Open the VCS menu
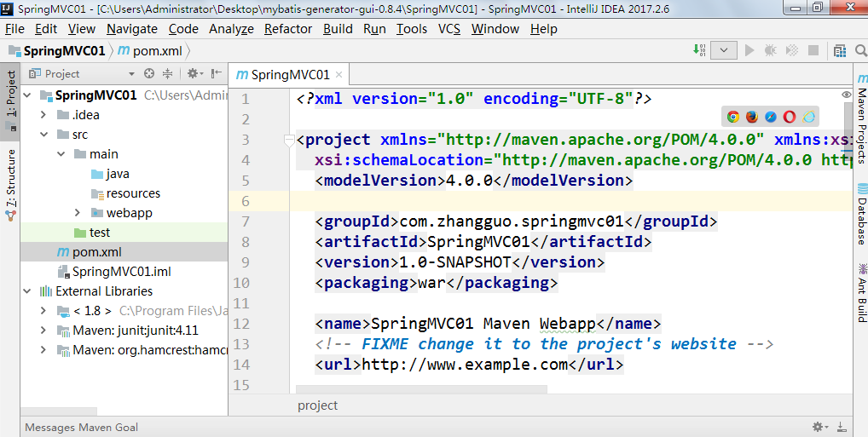The height and width of the screenshot is (437, 868). tap(449, 29)
